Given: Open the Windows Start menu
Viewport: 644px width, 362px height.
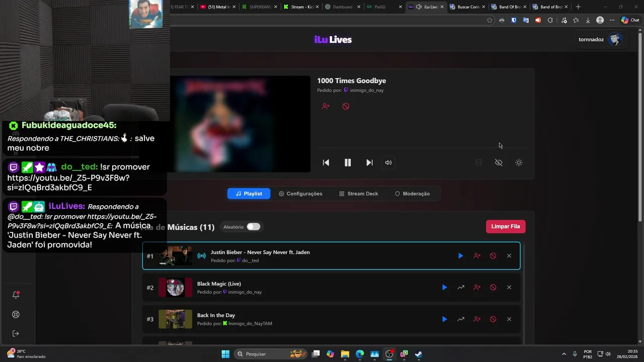Looking at the screenshot, I should (225, 354).
